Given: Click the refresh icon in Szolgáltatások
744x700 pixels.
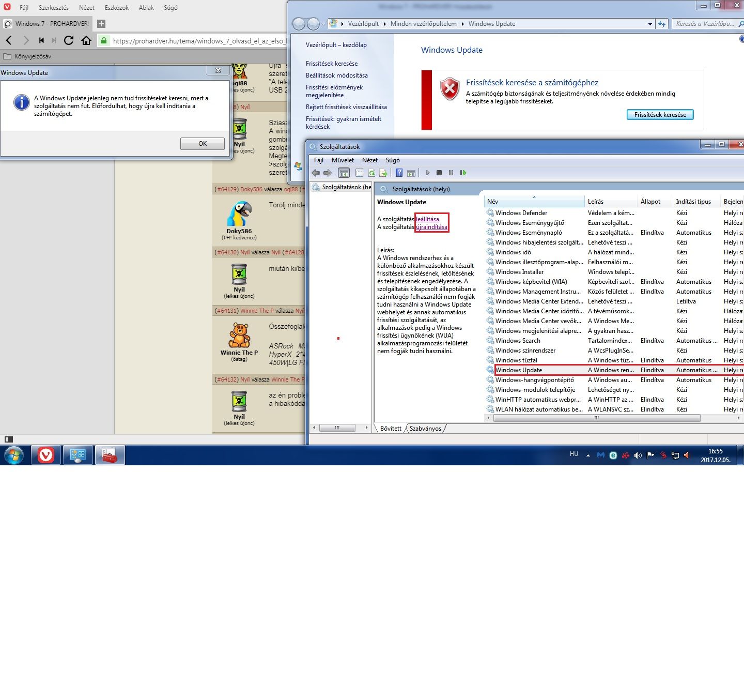Looking at the screenshot, I should pos(371,173).
